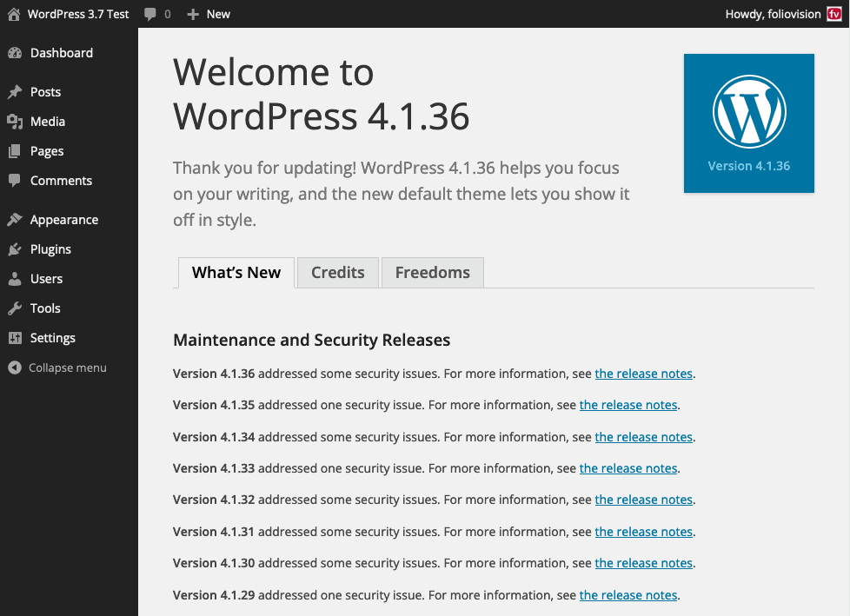Click the foliovision avatar icon

pyautogui.click(x=834, y=14)
